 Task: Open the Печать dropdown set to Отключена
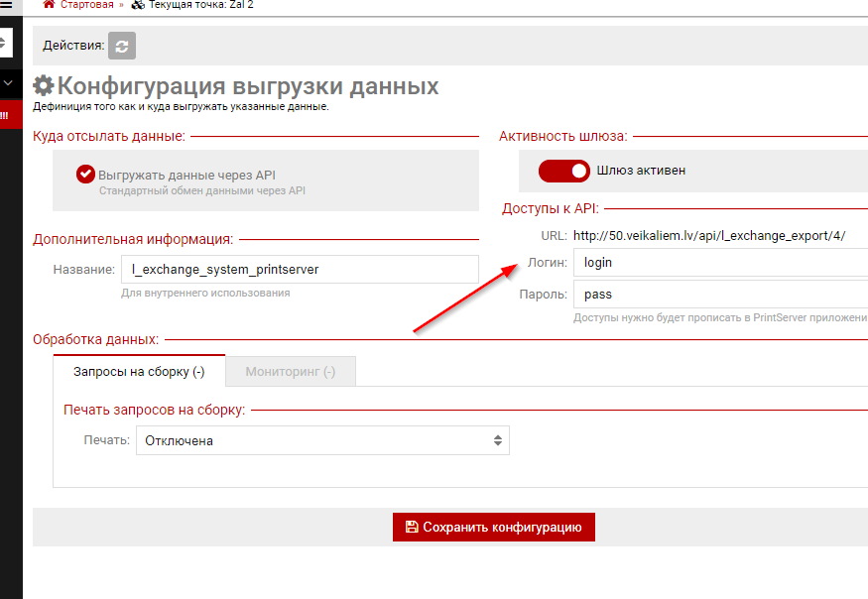(322, 441)
